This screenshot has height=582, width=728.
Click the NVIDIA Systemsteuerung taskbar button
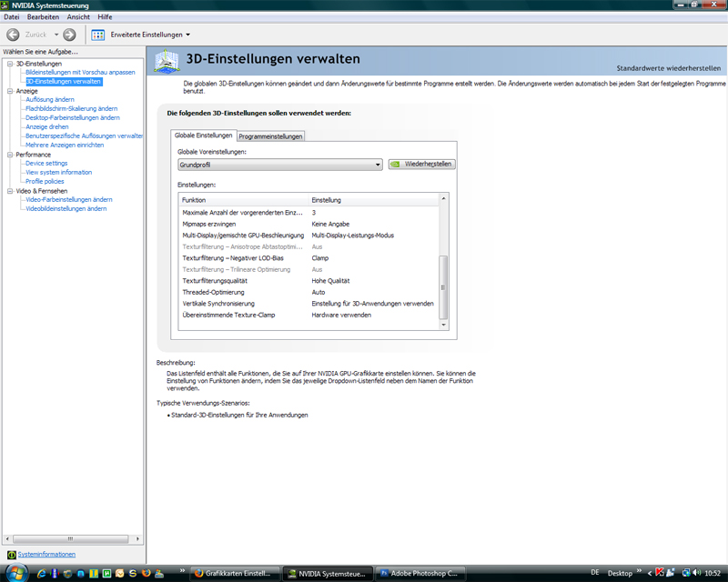[x=328, y=574]
